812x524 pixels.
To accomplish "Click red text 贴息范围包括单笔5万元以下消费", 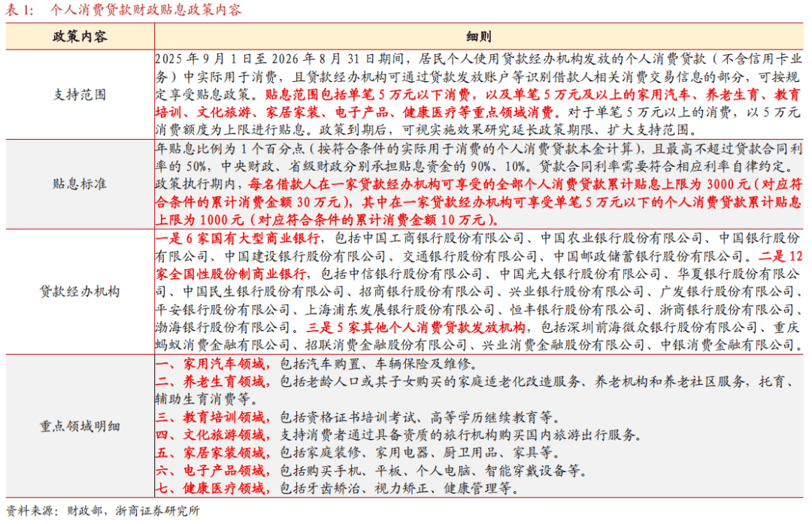I will pos(368,95).
